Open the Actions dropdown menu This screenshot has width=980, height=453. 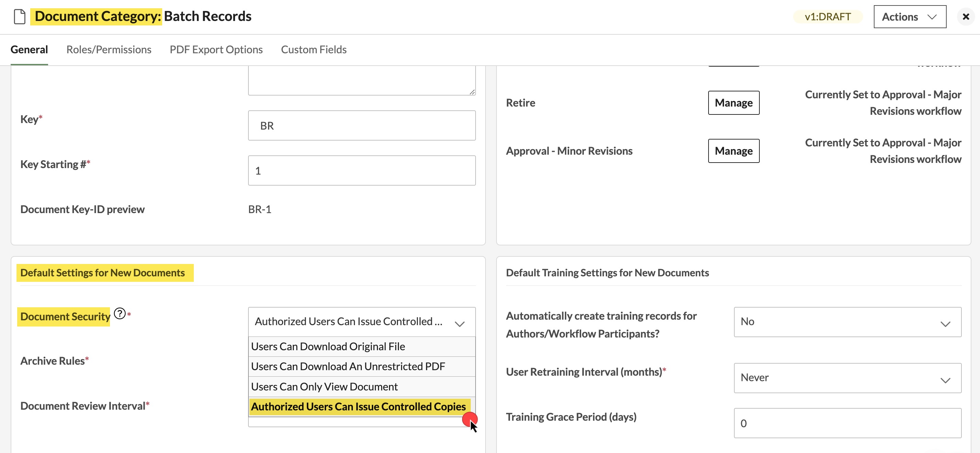tap(910, 17)
